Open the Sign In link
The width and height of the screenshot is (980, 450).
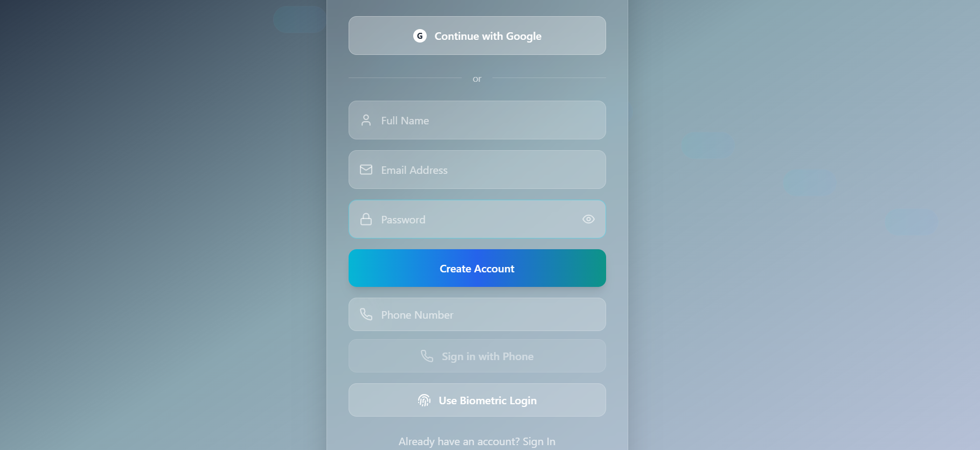tap(539, 441)
